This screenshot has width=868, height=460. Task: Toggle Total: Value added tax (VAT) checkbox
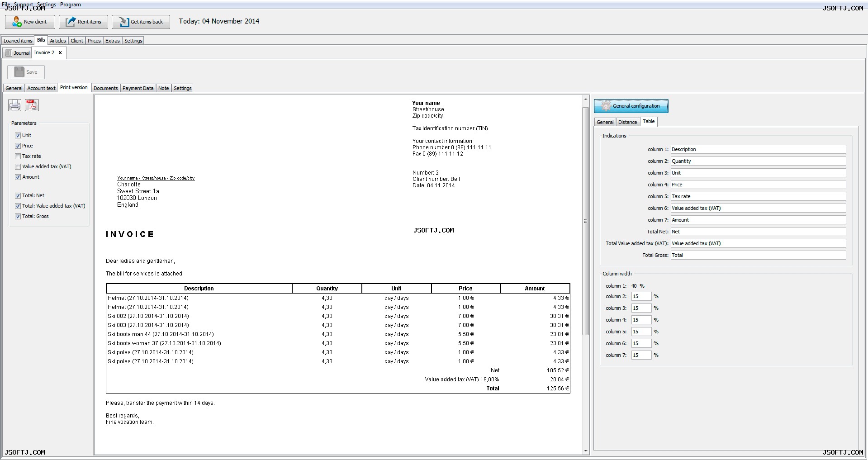point(18,206)
